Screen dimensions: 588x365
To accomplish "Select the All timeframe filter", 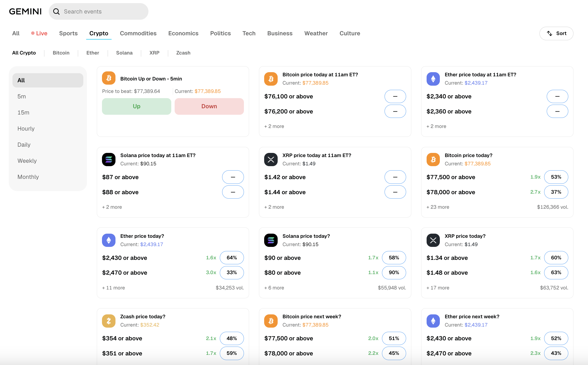I will click(x=48, y=80).
